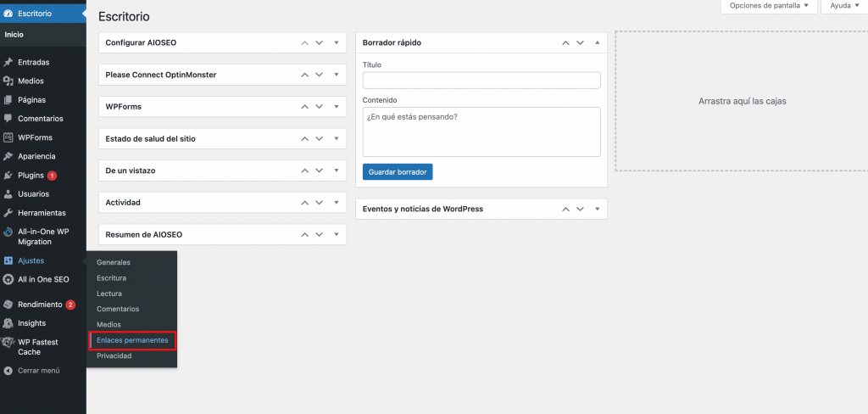Click the Entradas pushpin icon
The width and height of the screenshot is (868, 414).
click(8, 62)
